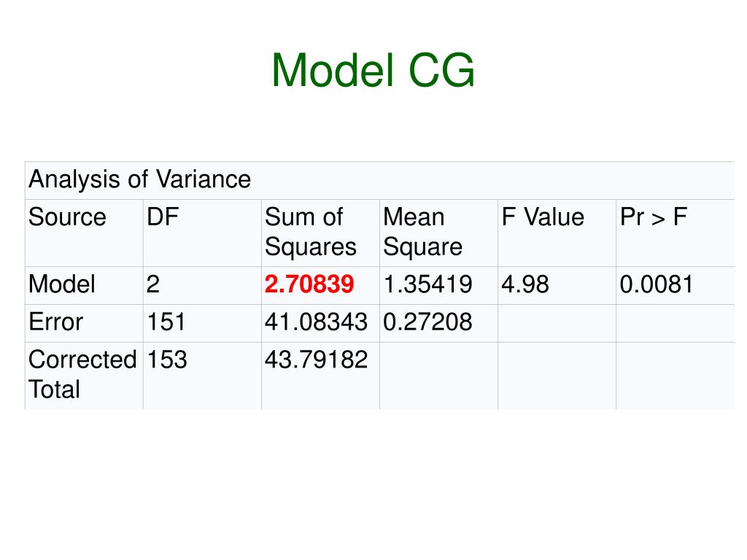This screenshot has width=747, height=560.
Task: Click the Error mean square 0.27208
Action: pos(428,322)
